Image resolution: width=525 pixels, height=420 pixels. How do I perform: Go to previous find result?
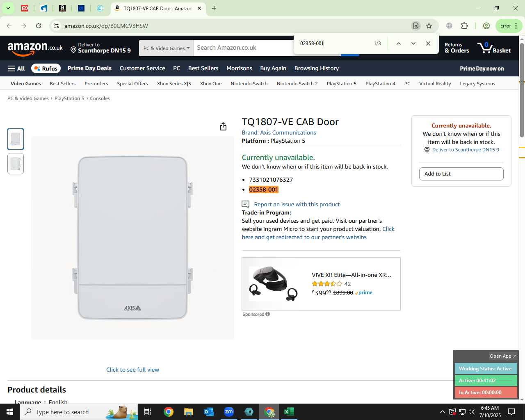[398, 43]
